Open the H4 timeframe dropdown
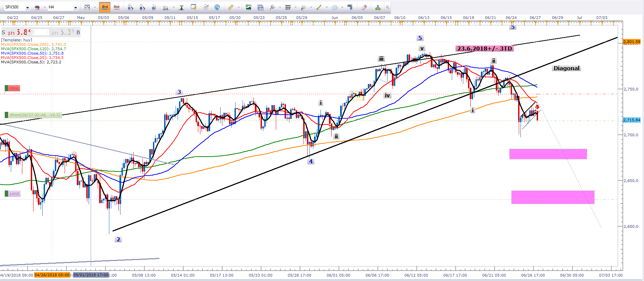 coord(75,7)
